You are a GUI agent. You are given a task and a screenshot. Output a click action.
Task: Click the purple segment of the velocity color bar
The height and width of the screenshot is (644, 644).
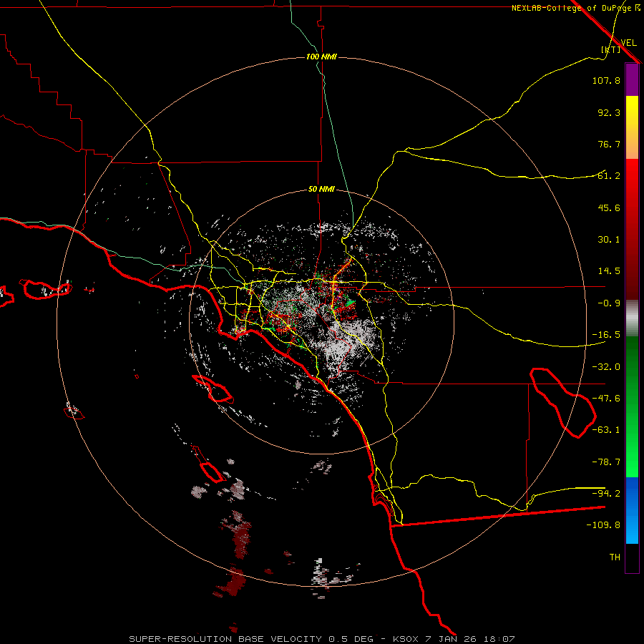[632, 80]
